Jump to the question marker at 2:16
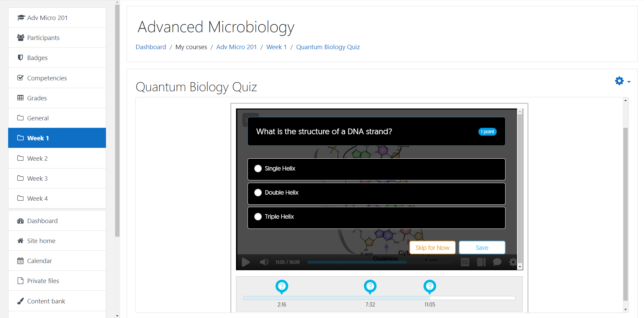Viewport: 644px width, 318px height. click(x=282, y=286)
